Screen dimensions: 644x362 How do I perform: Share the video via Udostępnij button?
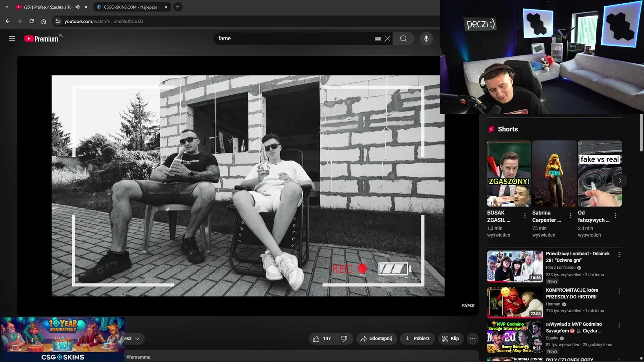(376, 339)
